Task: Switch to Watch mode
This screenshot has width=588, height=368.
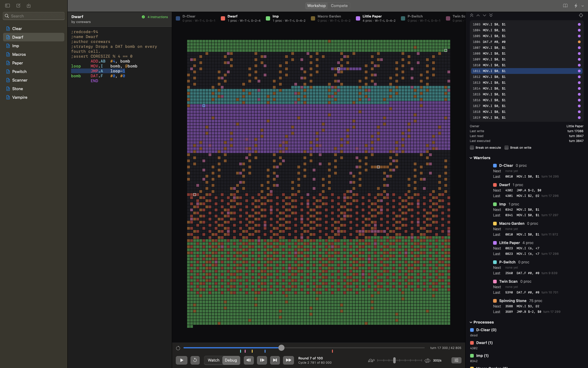Action: click(x=214, y=360)
